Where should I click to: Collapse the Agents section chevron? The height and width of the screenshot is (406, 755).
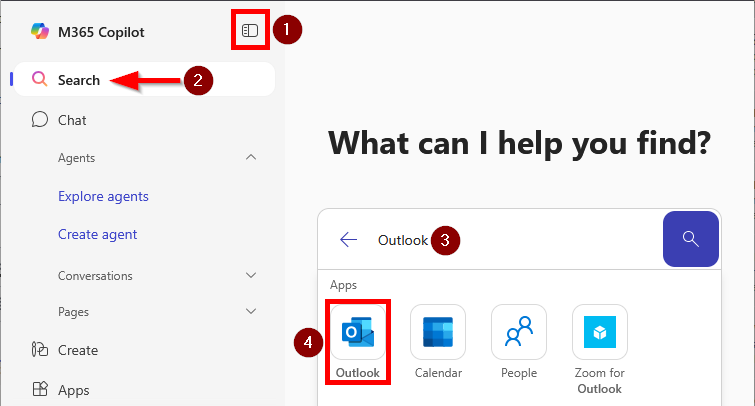click(251, 157)
